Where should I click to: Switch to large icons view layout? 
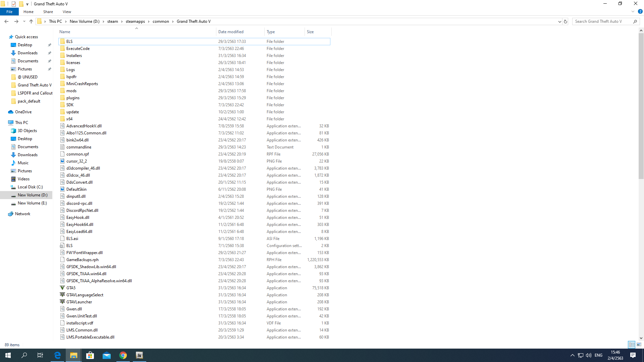click(x=639, y=345)
